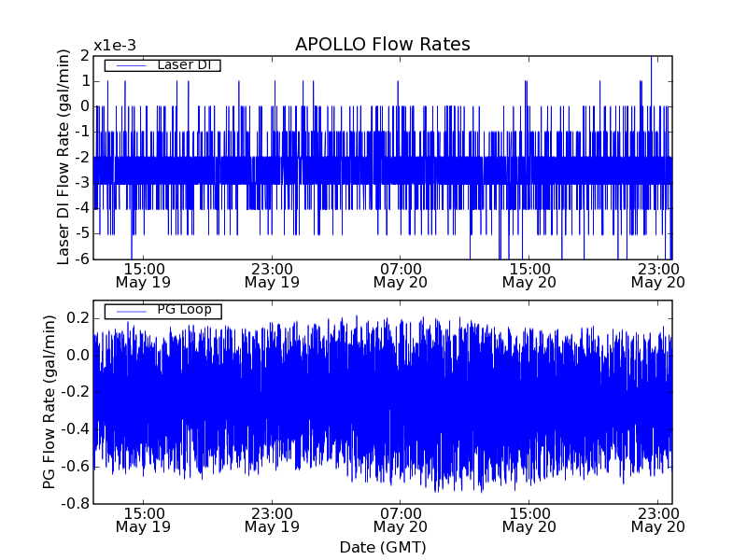The height and width of the screenshot is (560, 747).
Task: Click 15:00 May 20 tick under bottom plot
Action: 529,520
